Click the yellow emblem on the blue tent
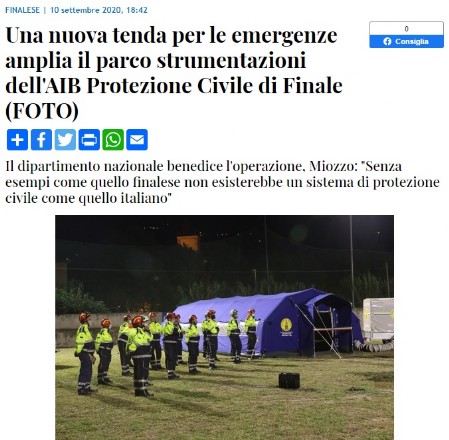 (286, 325)
